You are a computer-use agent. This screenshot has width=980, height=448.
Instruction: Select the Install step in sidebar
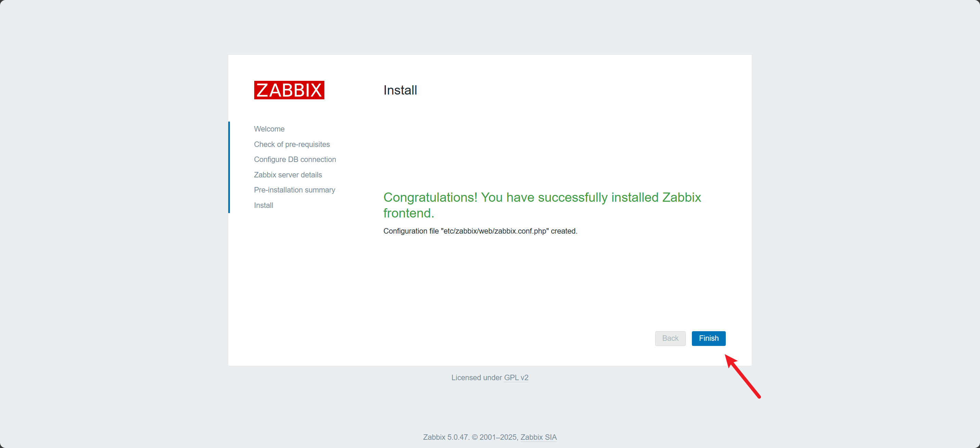263,206
